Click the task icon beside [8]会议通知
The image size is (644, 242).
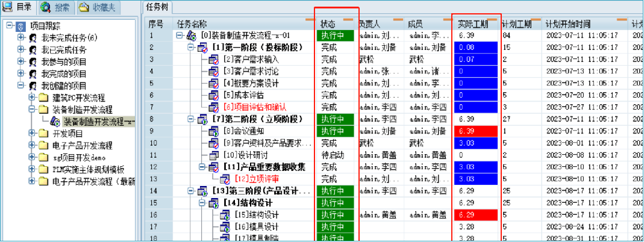(214, 131)
